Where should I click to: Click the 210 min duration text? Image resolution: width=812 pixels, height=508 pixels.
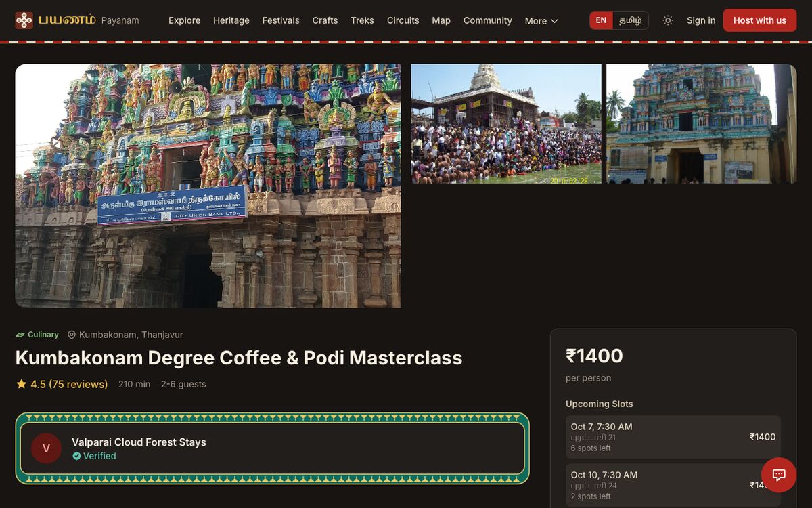point(134,384)
